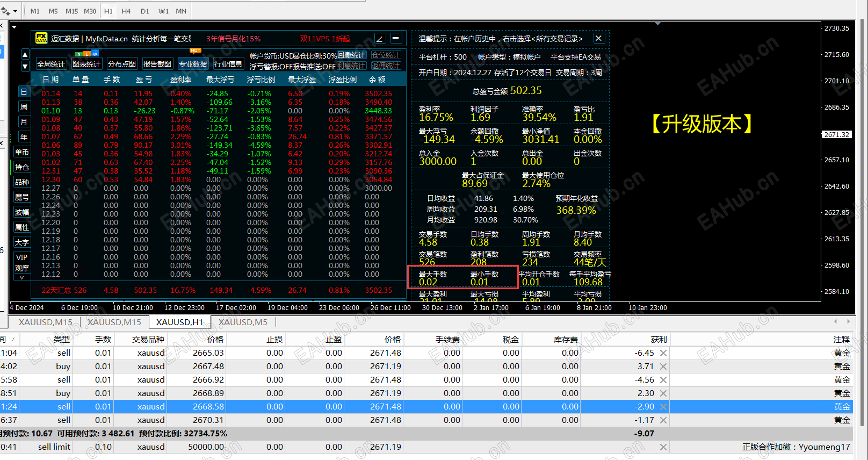Click the down arrow beside the statistics tabs
This screenshot has height=460, width=868.
tap(25, 66)
